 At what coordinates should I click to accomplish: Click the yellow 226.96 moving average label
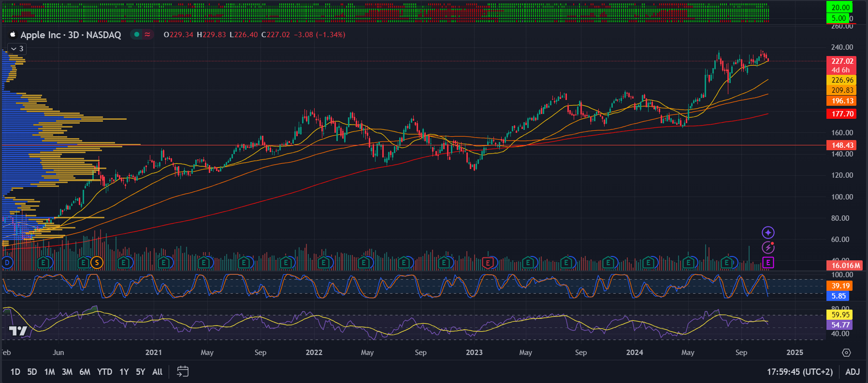click(842, 80)
